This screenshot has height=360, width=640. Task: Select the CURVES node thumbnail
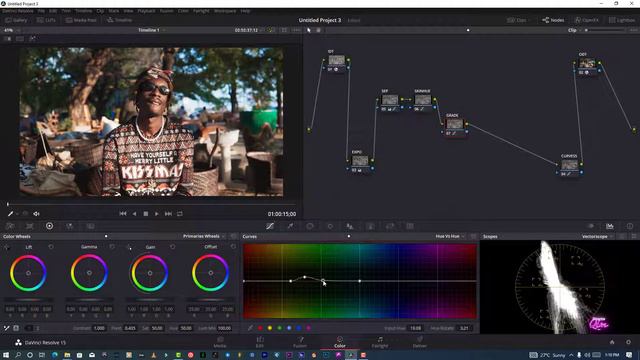[x=569, y=164]
